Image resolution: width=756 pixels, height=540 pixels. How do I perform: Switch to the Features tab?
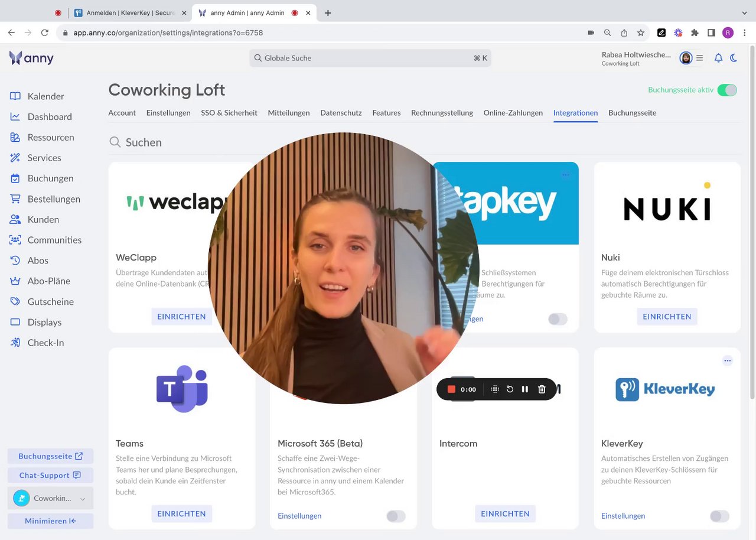click(386, 113)
